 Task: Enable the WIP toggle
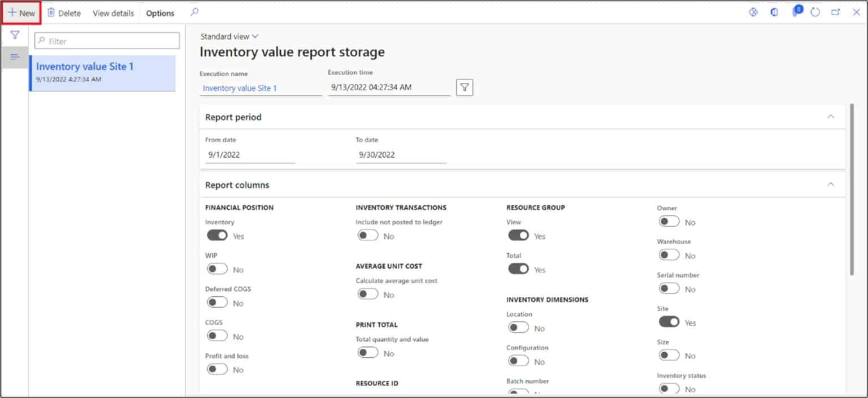(x=216, y=268)
